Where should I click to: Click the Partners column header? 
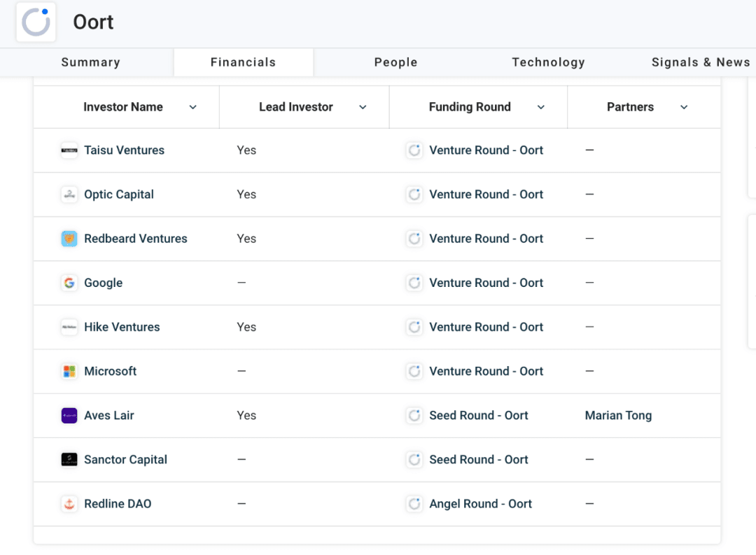(631, 107)
